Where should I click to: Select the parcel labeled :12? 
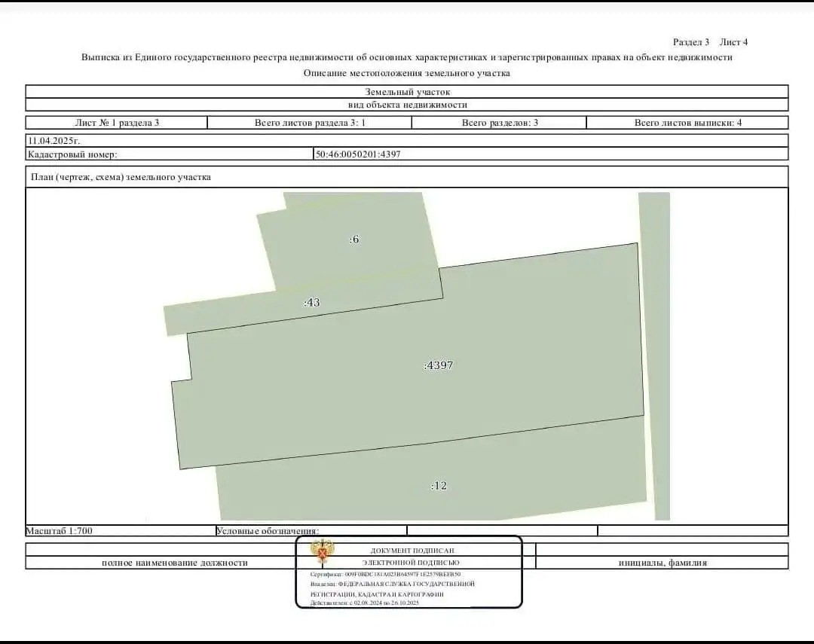coord(439,486)
